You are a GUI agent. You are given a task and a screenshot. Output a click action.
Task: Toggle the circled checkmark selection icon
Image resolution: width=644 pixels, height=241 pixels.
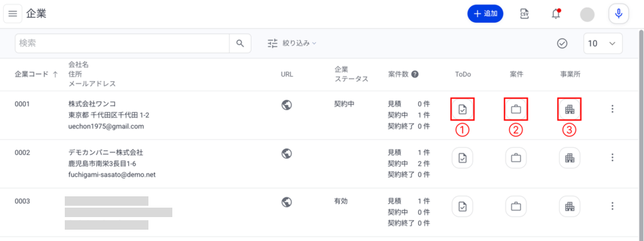click(562, 43)
